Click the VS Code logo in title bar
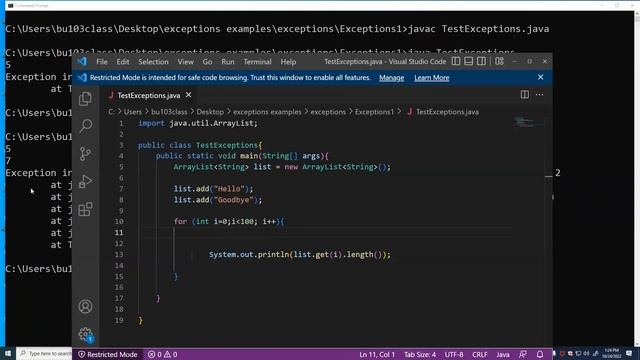Image resolution: width=640 pixels, height=360 pixels. click(82, 62)
